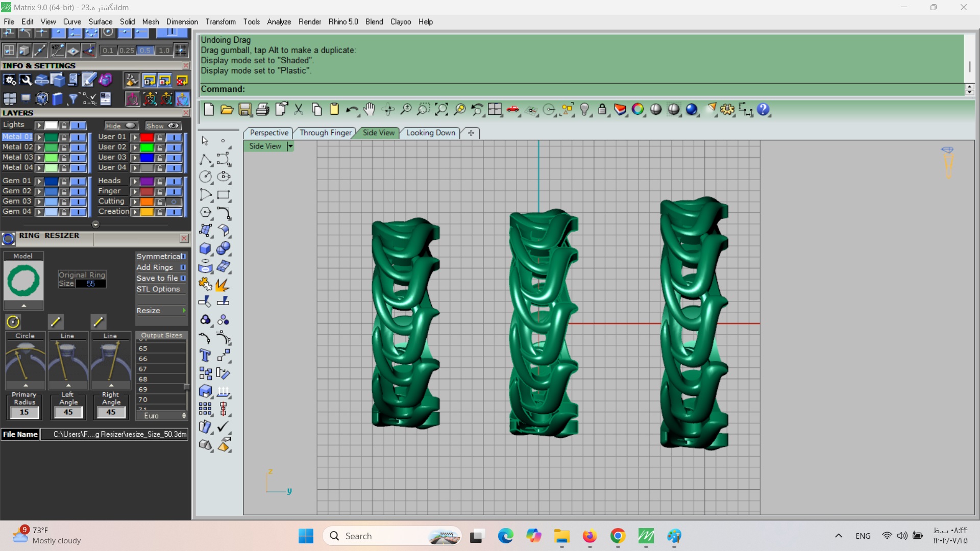Expand the Metal 01 layer arrow
Image resolution: width=980 pixels, height=551 pixels.
tap(39, 137)
